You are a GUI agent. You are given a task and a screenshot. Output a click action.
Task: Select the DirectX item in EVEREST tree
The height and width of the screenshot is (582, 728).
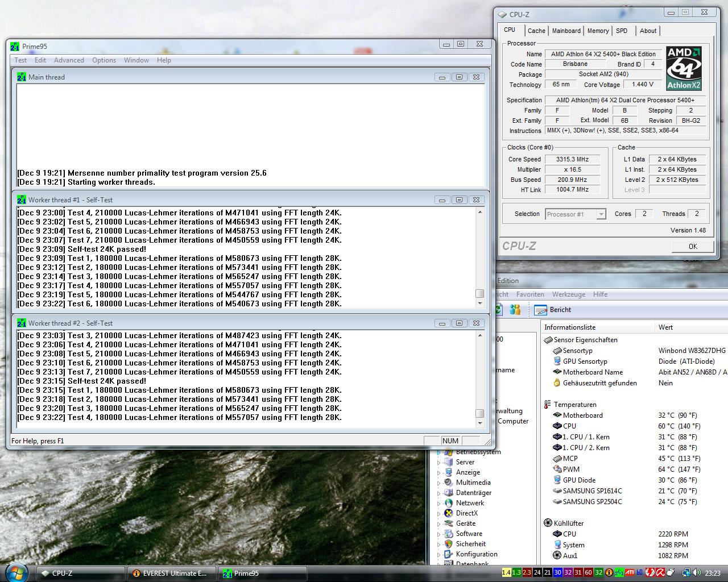coord(466,513)
